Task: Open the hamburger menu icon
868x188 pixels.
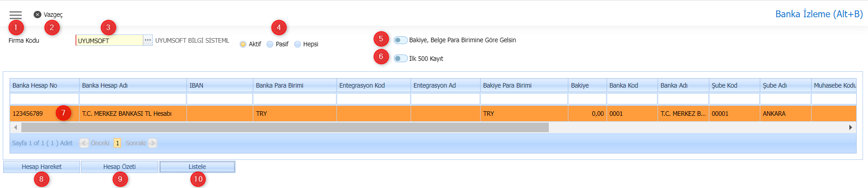Action: (15, 15)
